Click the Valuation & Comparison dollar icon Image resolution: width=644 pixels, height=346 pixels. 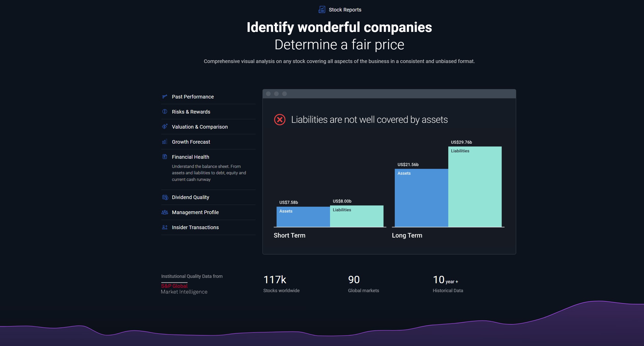pyautogui.click(x=165, y=127)
